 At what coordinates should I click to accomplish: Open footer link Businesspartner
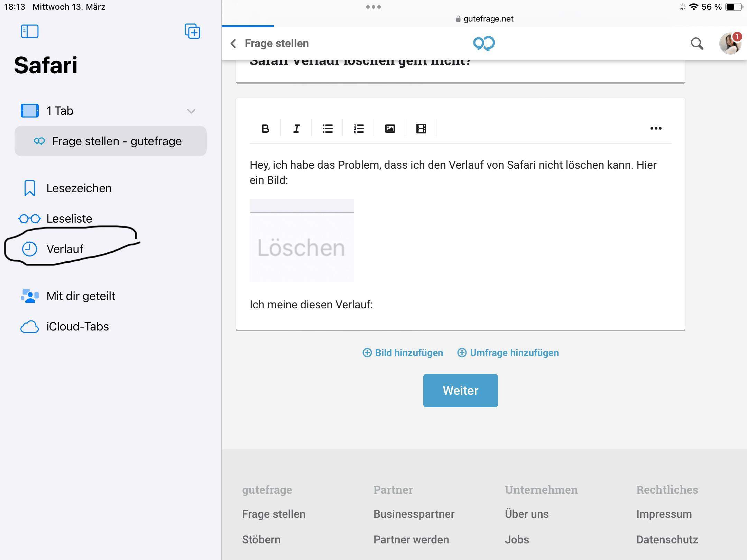coord(414,514)
